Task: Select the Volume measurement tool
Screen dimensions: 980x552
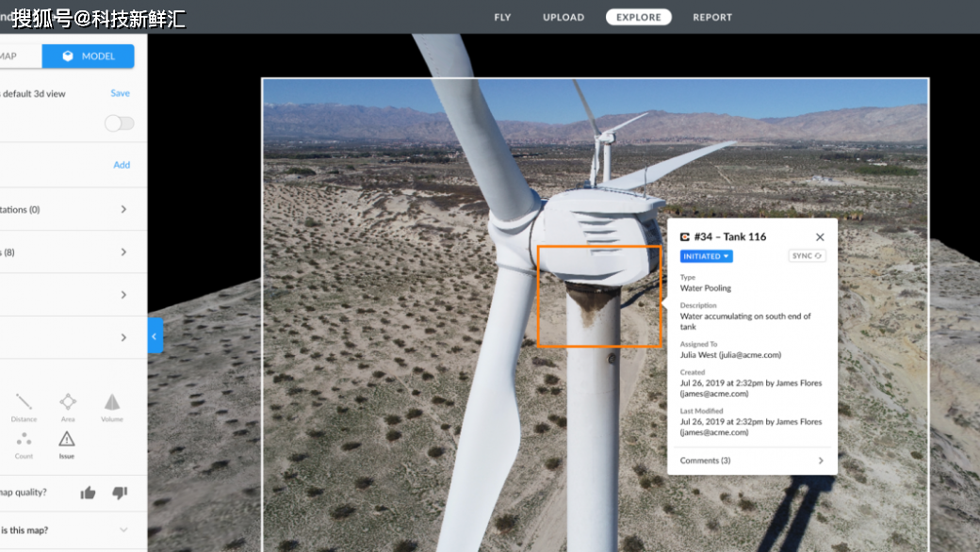Action: [x=112, y=405]
